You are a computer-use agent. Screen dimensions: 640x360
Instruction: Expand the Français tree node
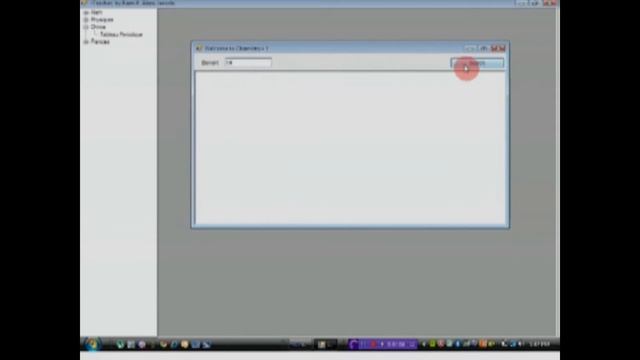[86, 42]
